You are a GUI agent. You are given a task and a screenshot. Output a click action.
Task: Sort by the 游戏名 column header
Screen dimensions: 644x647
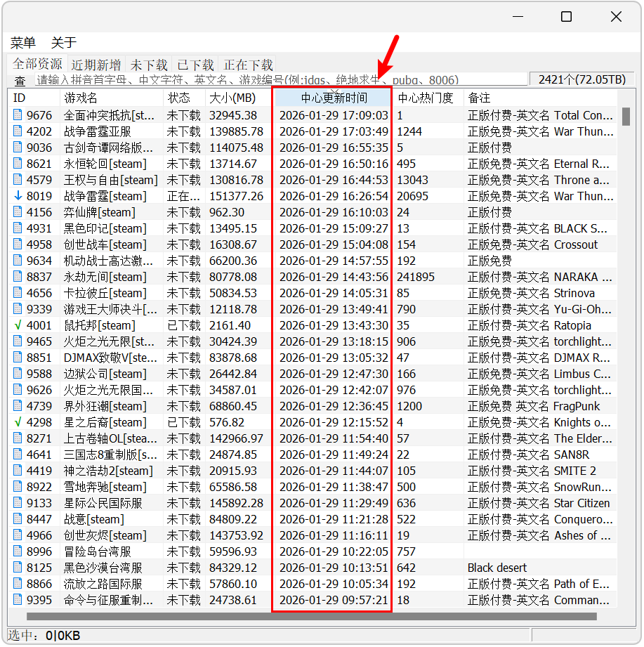112,98
